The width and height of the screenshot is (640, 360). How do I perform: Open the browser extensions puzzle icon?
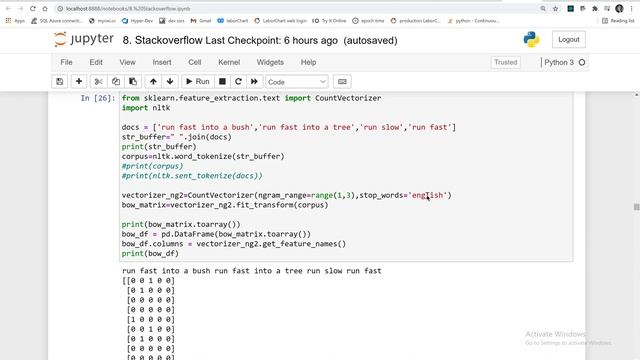coord(595,9)
